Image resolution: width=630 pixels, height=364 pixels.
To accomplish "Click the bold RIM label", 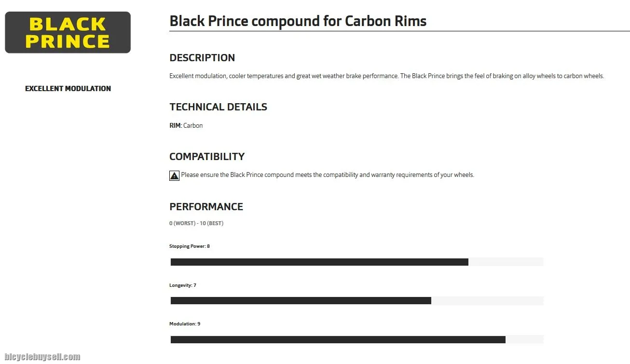I will pos(175,126).
